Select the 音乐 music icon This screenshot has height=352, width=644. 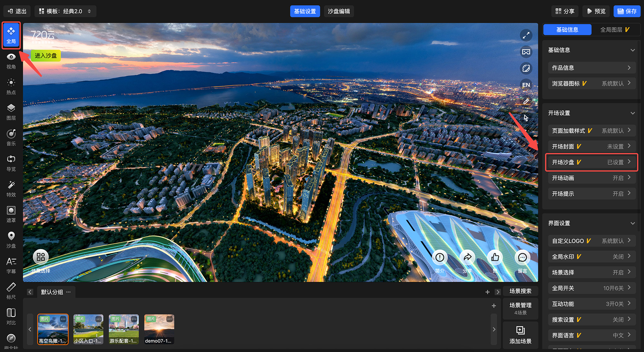pyautogui.click(x=11, y=137)
